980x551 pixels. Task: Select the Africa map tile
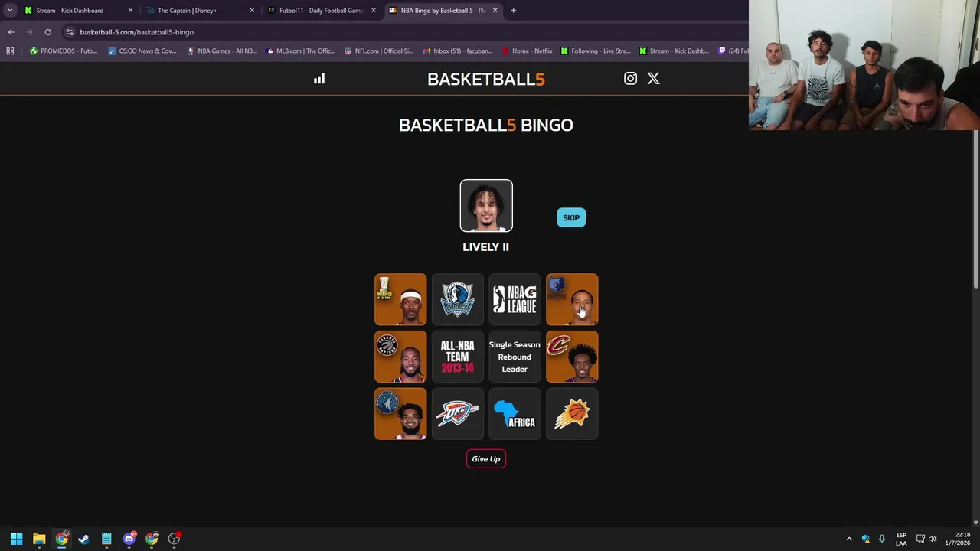(x=514, y=414)
